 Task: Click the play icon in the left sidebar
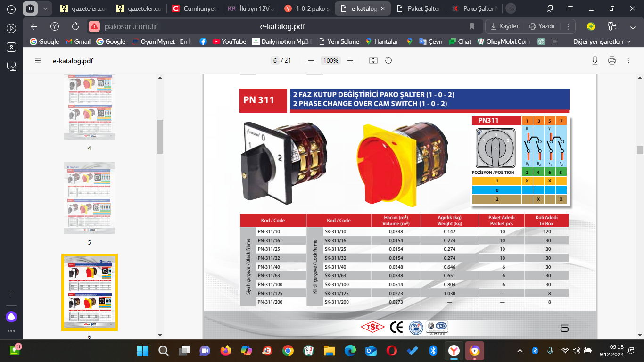click(12, 28)
